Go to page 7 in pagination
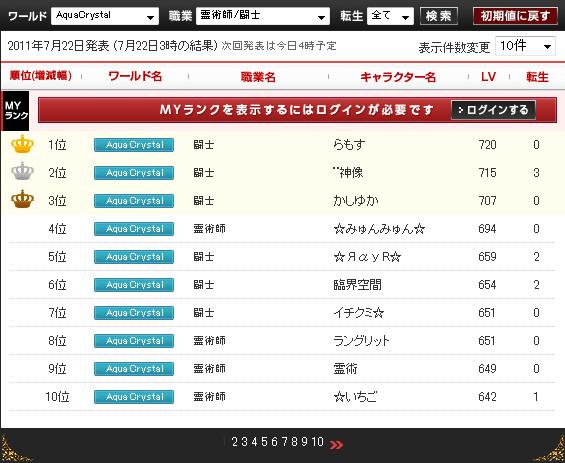Image resolution: width=565 pixels, height=463 pixels. pos(285,442)
